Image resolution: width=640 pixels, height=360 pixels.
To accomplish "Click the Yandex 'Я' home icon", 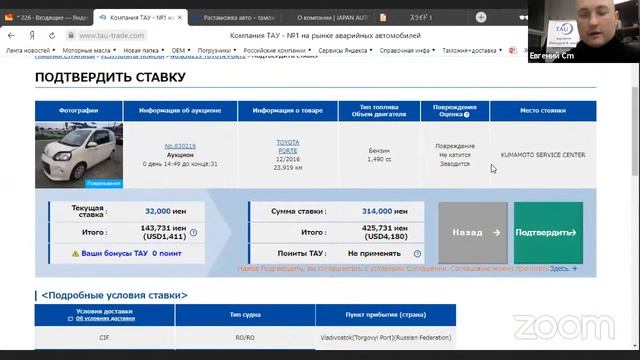I will click(x=32, y=36).
